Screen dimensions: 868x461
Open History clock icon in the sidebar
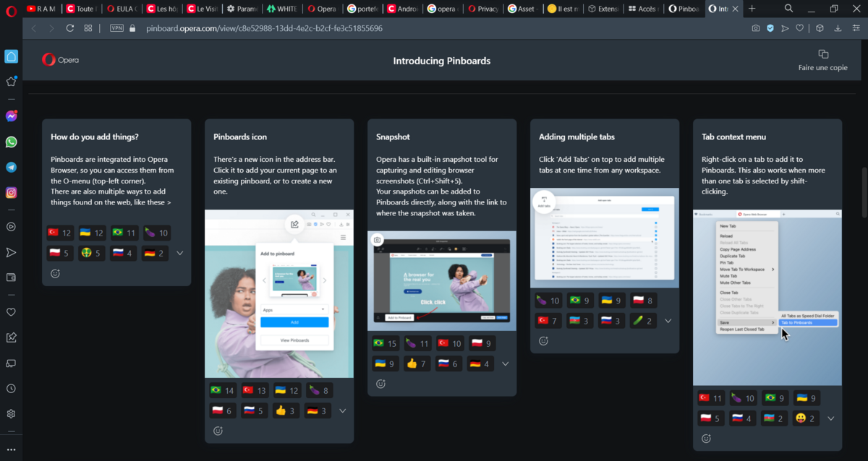coord(11,389)
